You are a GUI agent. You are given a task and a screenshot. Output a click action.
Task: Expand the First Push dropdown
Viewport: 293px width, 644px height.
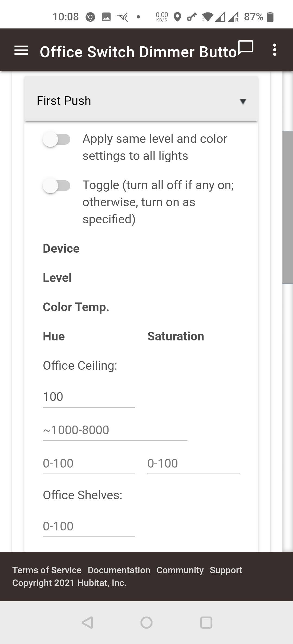(x=141, y=101)
